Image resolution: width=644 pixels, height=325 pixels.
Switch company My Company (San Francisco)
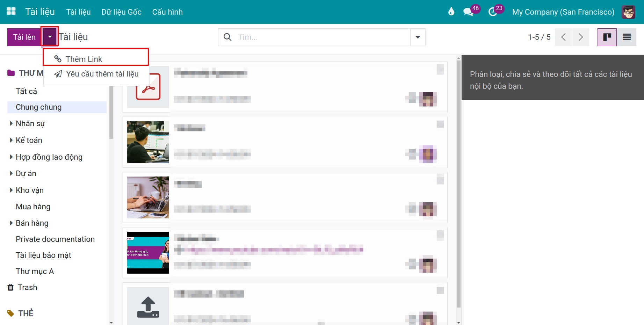(563, 12)
